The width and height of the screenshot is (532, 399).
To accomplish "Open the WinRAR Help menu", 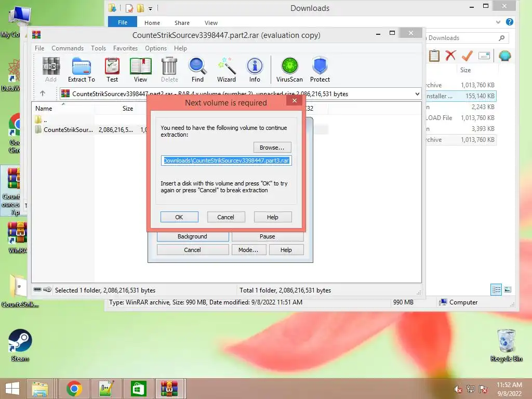I will coord(180,48).
